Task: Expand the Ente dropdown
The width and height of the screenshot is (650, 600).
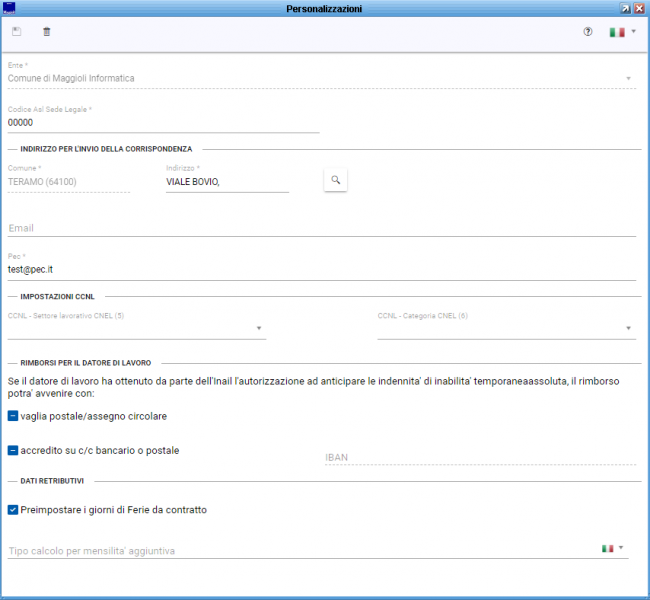Action: 628,78
